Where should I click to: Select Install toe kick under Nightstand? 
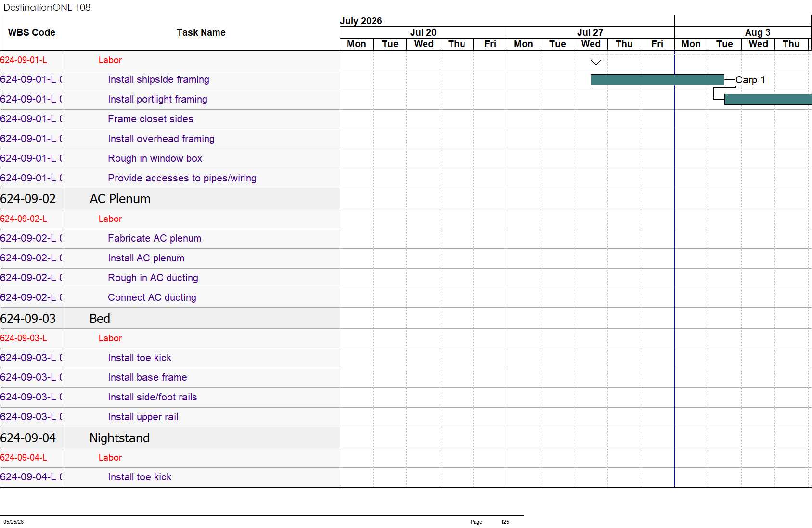coord(140,477)
